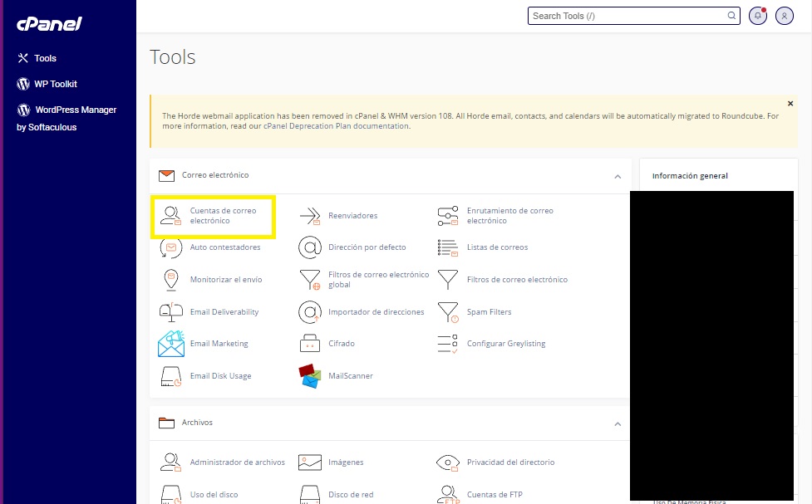Open the Email Deliverability mailbox icon
This screenshot has height=504, width=812.
(x=171, y=312)
